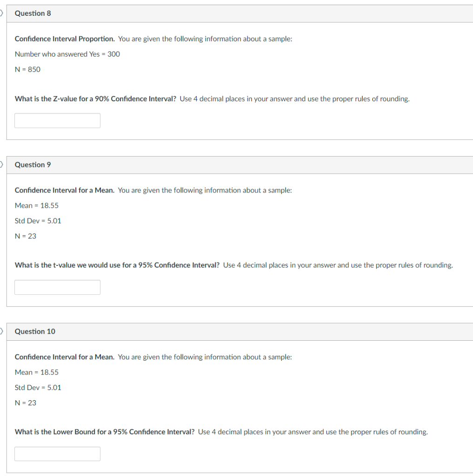Image resolution: width=473 pixels, height=476 pixels.
Task: Flag Question 9 using the left-edge flag icon
Action: click(x=1, y=165)
